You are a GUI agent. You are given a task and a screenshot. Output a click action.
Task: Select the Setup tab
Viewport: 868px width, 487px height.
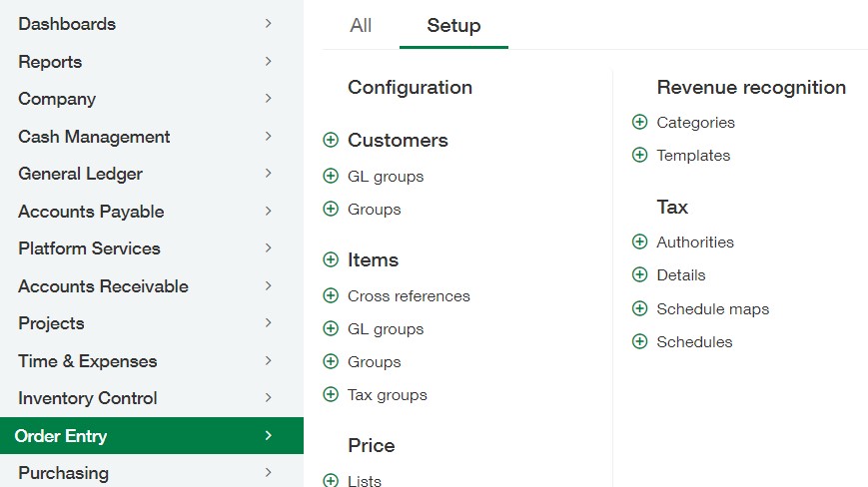(x=453, y=26)
